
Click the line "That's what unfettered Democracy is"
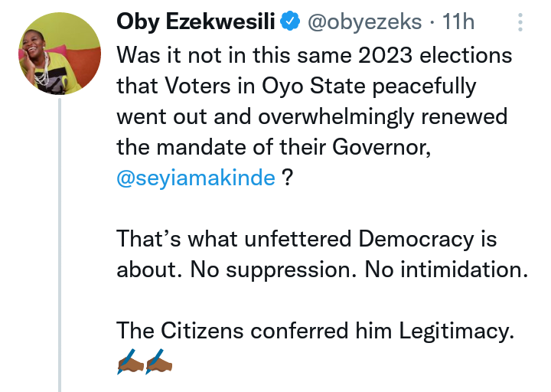click(306, 239)
